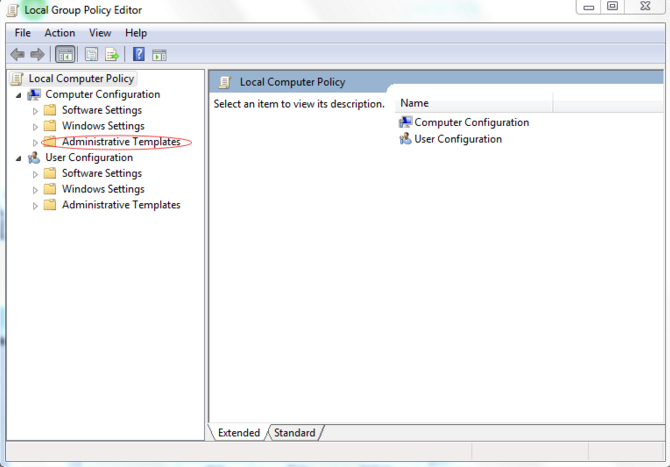Open the Help menu
The image size is (670, 467).
coord(136,33)
